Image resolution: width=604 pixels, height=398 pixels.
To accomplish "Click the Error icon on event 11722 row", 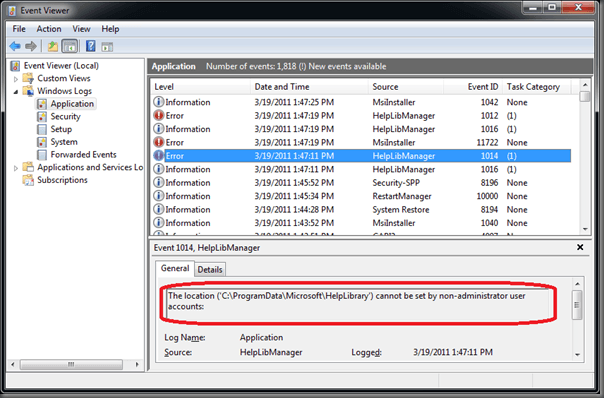I will [x=158, y=142].
